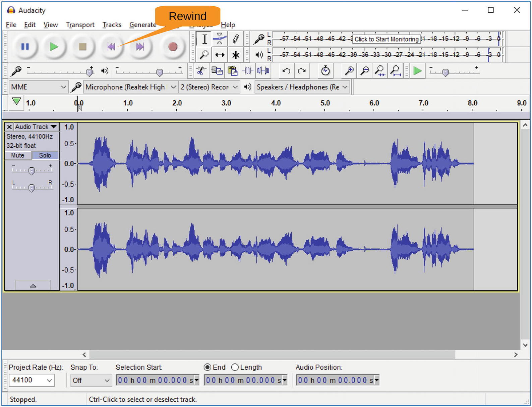The image size is (532, 407).
Task: Zoom in on the waveform
Action: pos(349,71)
